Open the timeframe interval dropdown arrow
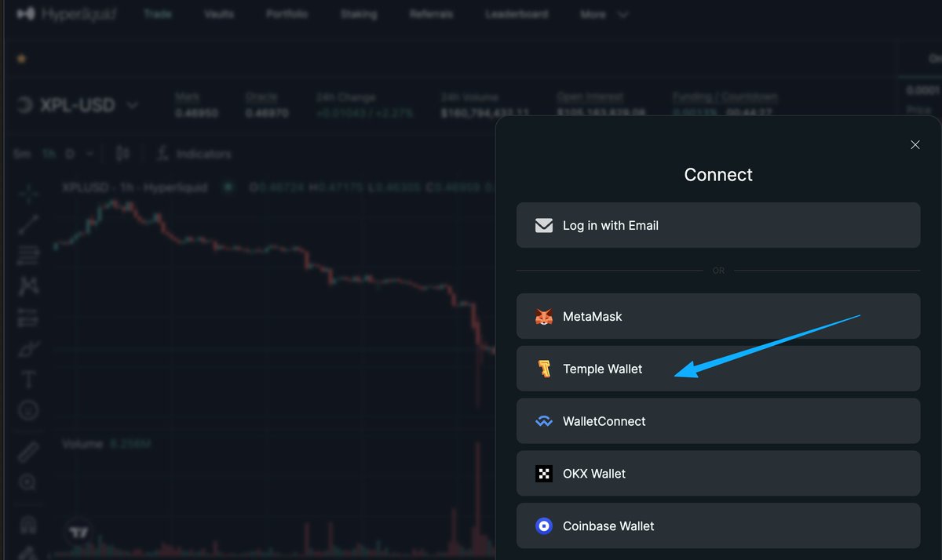Image resolution: width=942 pixels, height=560 pixels. pyautogui.click(x=89, y=153)
